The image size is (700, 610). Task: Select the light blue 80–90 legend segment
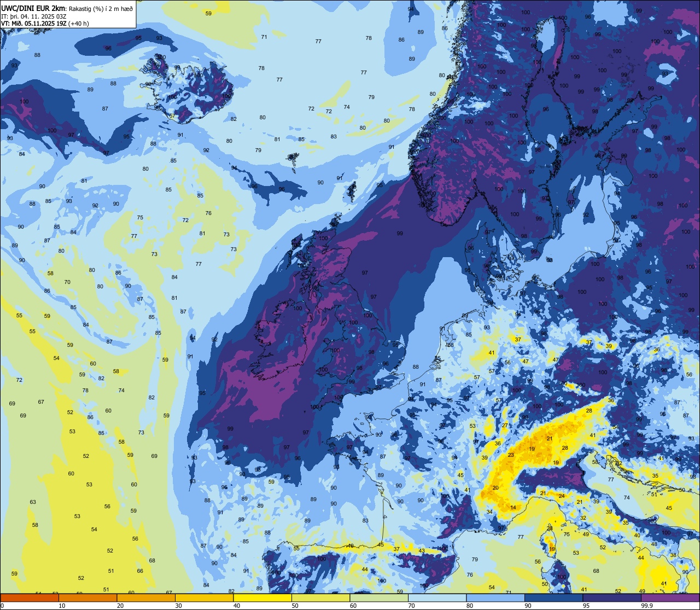(x=495, y=598)
